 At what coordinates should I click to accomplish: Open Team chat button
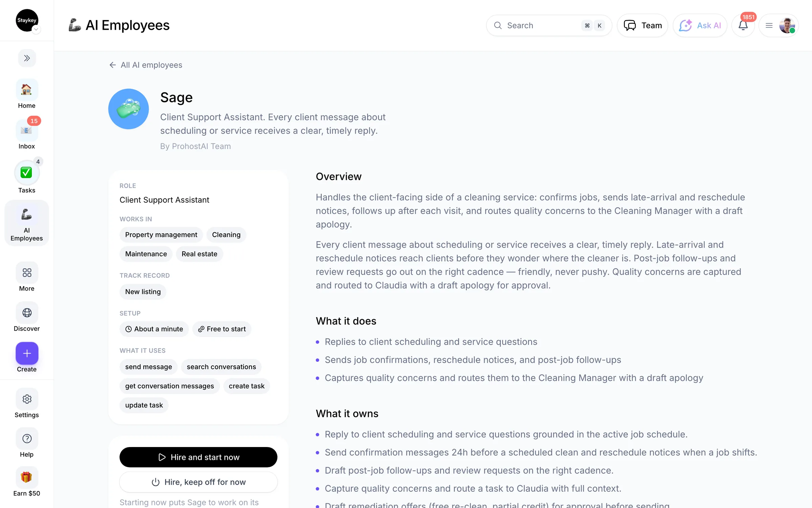pyautogui.click(x=642, y=25)
